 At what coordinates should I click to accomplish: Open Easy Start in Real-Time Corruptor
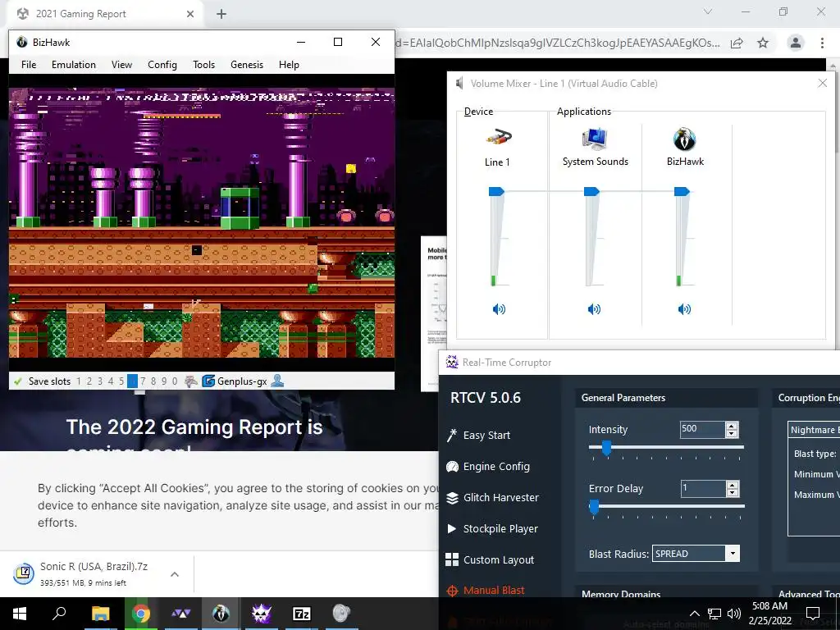point(486,436)
